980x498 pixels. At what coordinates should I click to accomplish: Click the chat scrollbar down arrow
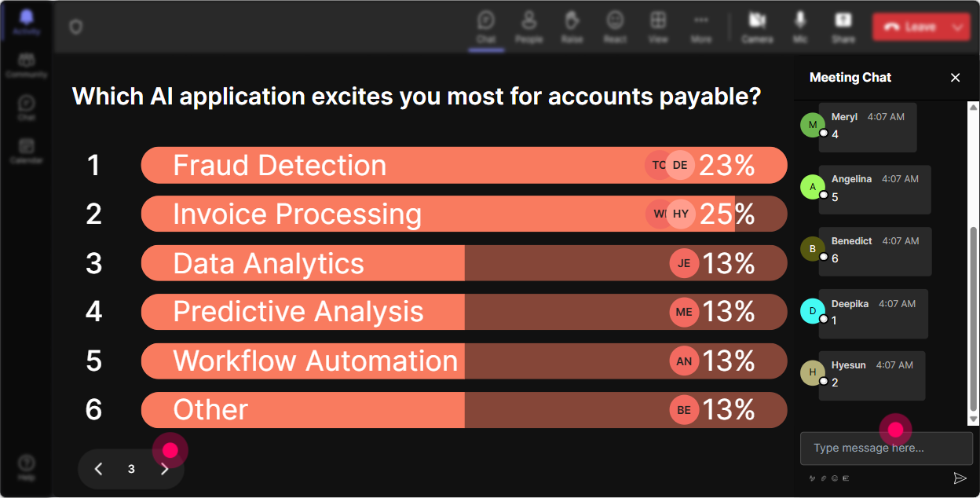974,420
